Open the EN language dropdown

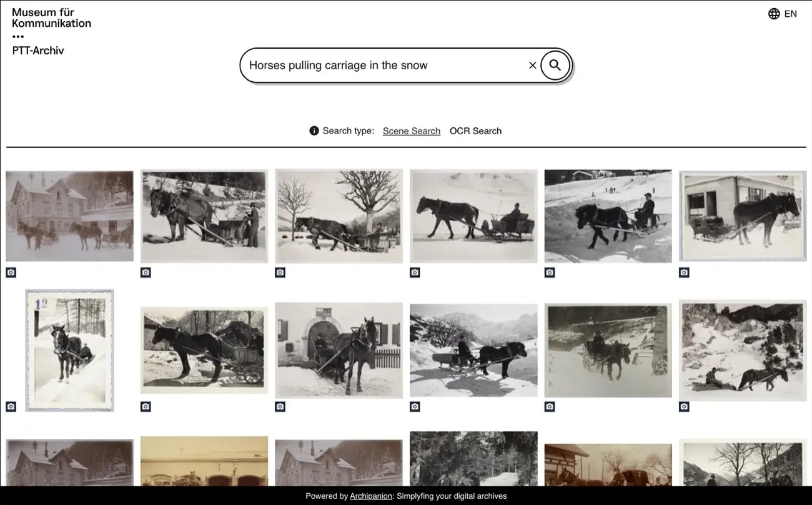click(x=790, y=14)
